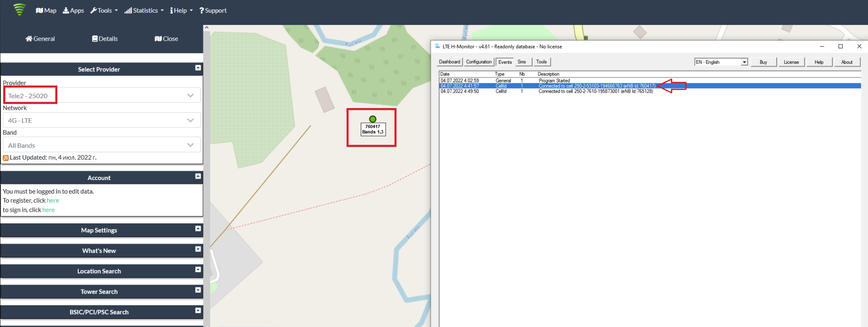Open the Events tab in LTE H-Monitor

505,62
